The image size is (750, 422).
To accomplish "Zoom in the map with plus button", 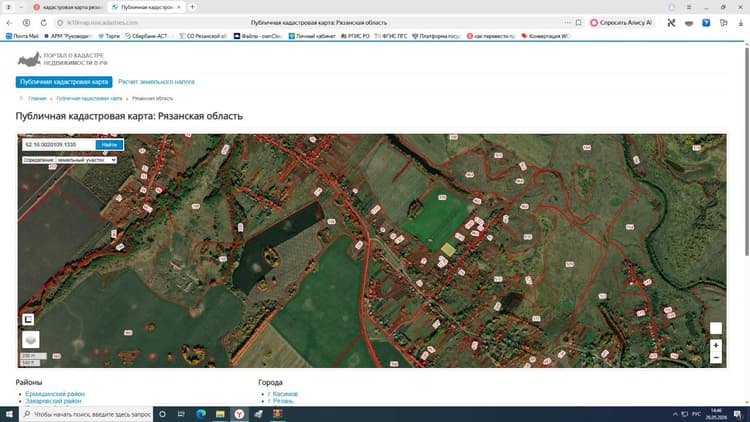I will tap(716, 345).
